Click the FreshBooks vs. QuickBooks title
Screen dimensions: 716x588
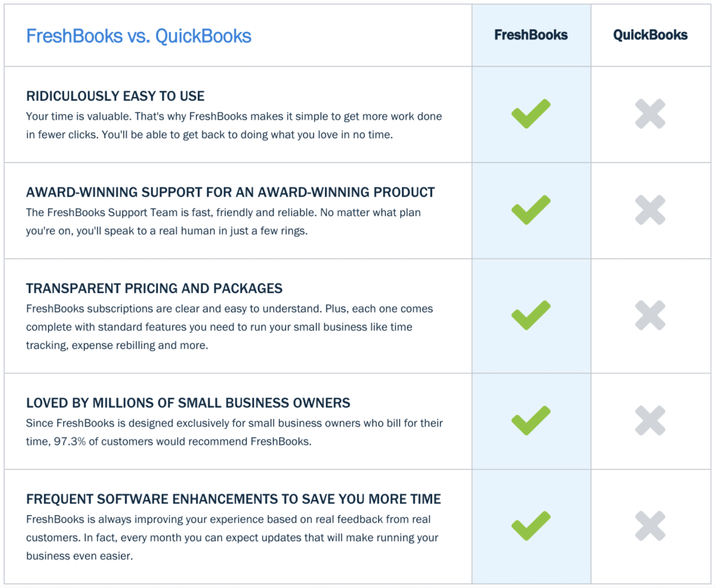pyautogui.click(x=138, y=36)
